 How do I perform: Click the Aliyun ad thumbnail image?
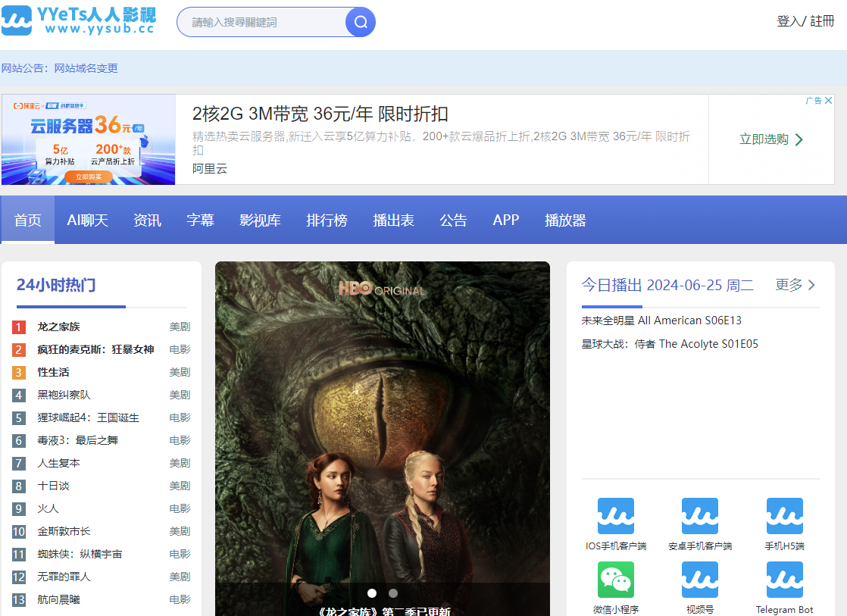pyautogui.click(x=89, y=140)
